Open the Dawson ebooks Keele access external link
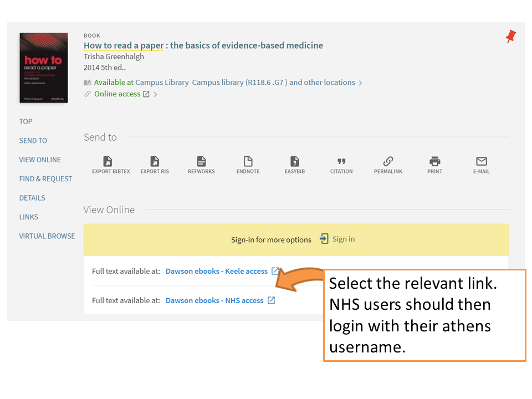 tap(216, 271)
